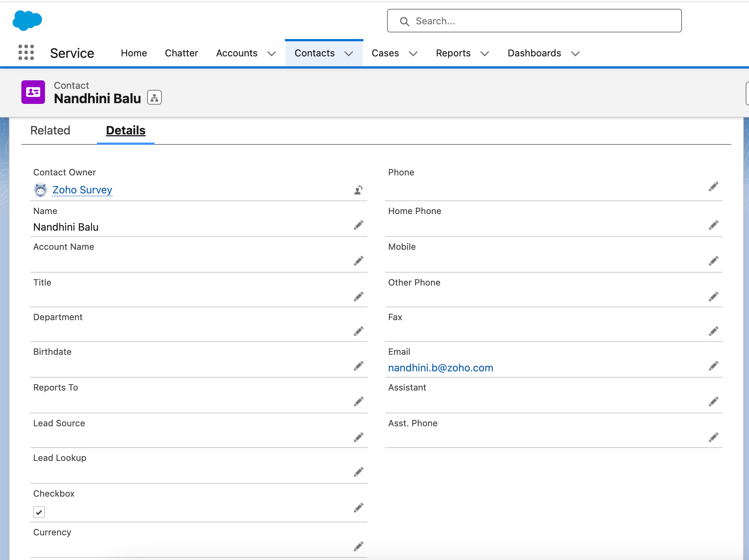This screenshot has width=749, height=560.
Task: Switch to the Related tab
Action: tap(50, 130)
